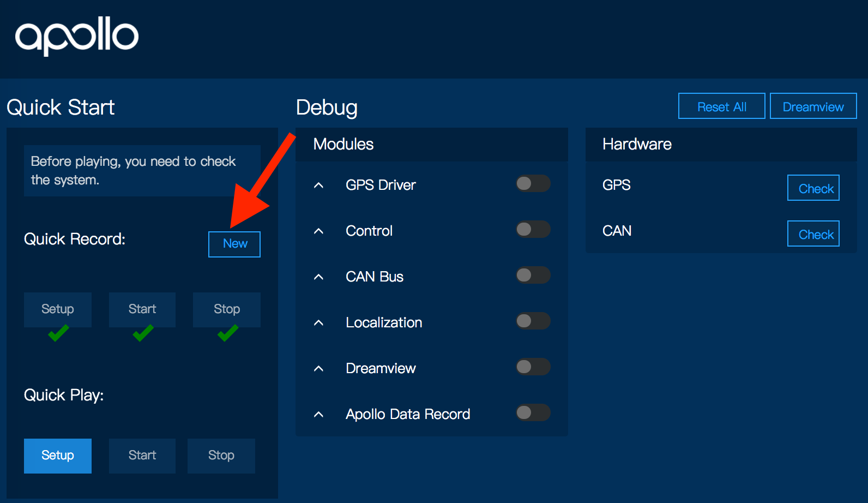Select the Dreamview module label in list

tap(381, 368)
